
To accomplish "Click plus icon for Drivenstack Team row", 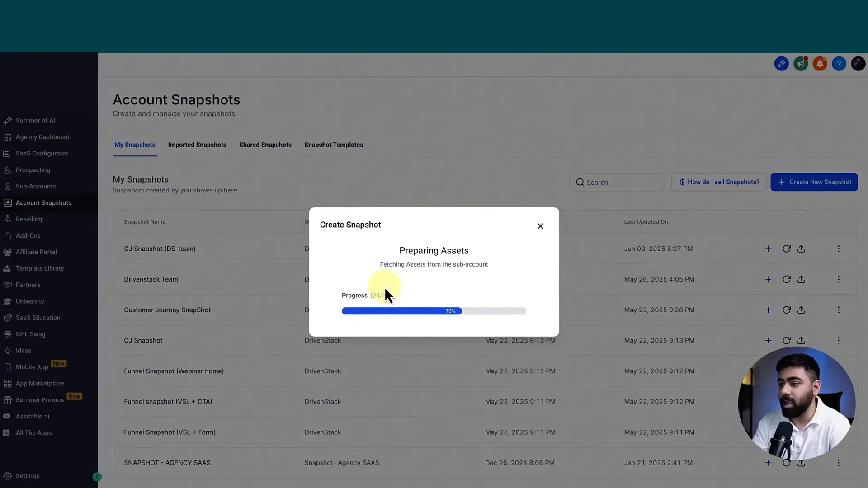I will 768,280.
